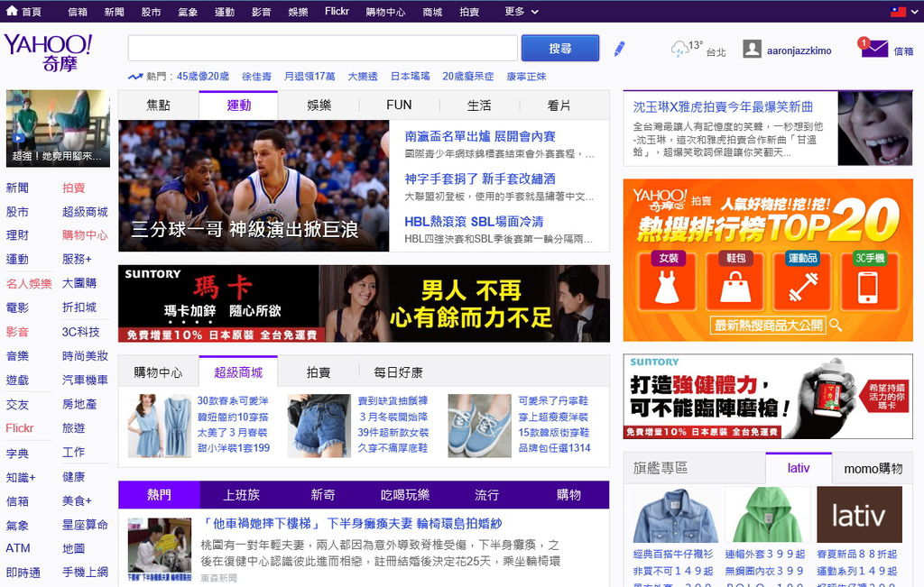924x587 pixels.
Task: Open 股市 in the top navigation bar
Action: click(151, 11)
